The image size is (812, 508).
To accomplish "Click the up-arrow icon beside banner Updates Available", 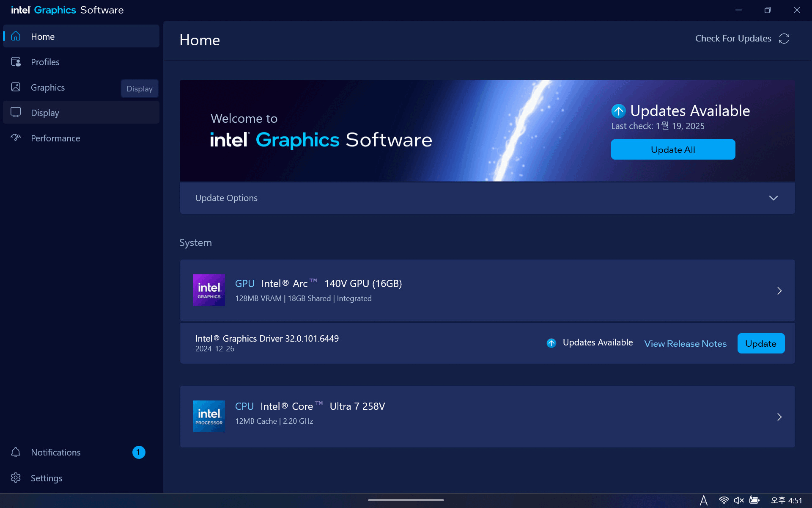I will [x=618, y=111].
